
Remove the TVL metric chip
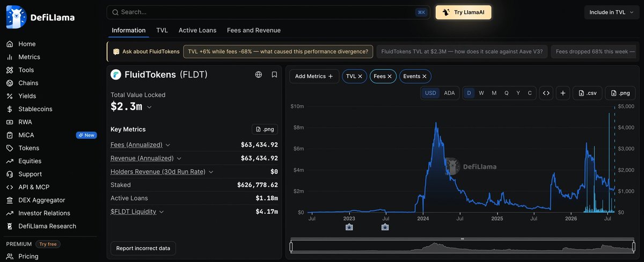[360, 76]
